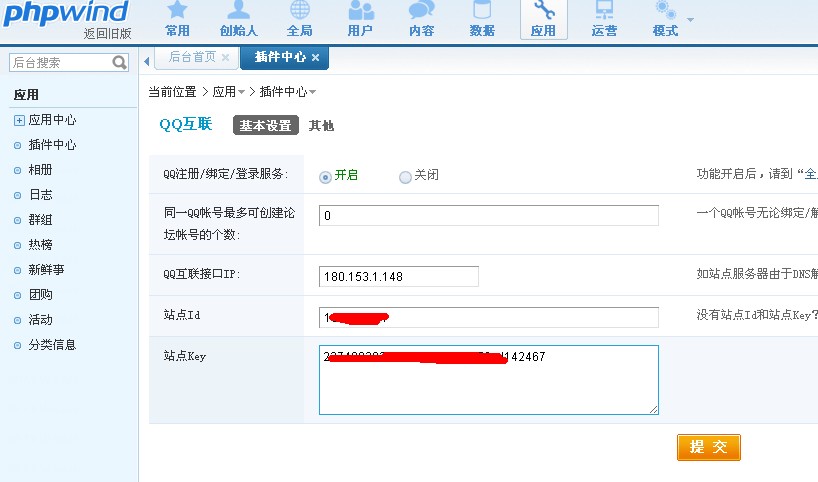This screenshot has height=482, width=818.
Task: Select the 关闭 radio button
Action: [405, 177]
